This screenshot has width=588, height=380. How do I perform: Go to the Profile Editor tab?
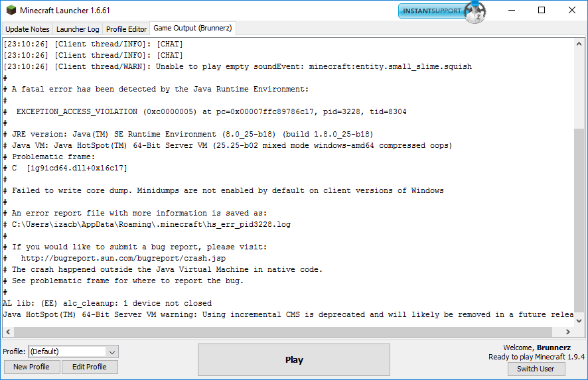pyautogui.click(x=126, y=29)
